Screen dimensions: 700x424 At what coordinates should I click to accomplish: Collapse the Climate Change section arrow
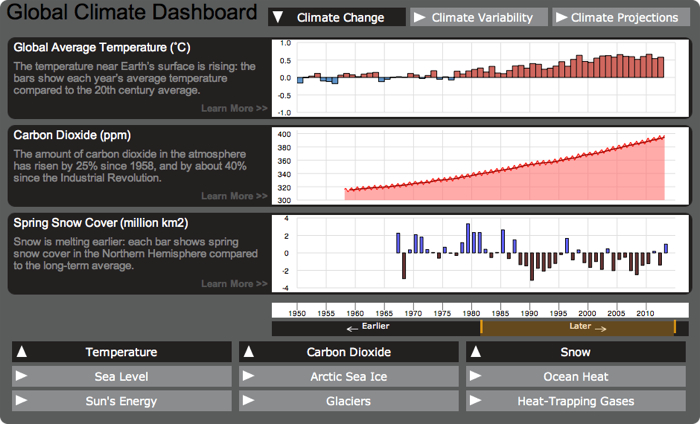279,18
